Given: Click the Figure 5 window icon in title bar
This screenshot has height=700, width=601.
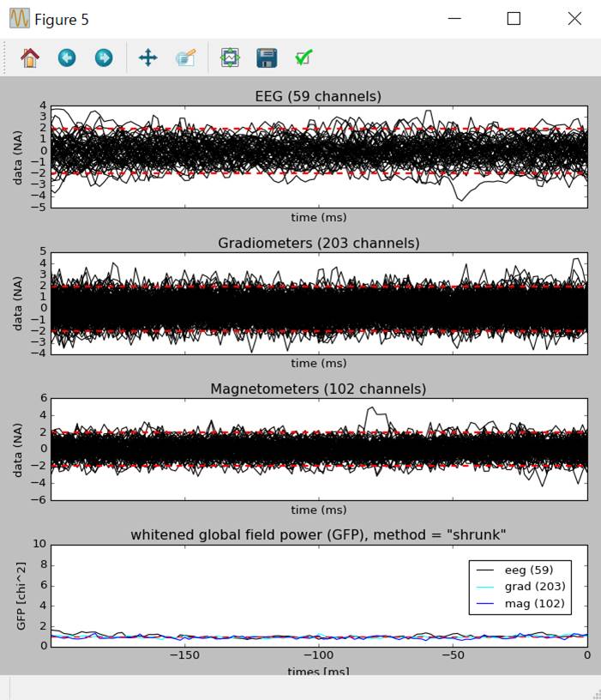Looking at the screenshot, I should pos(19,19).
